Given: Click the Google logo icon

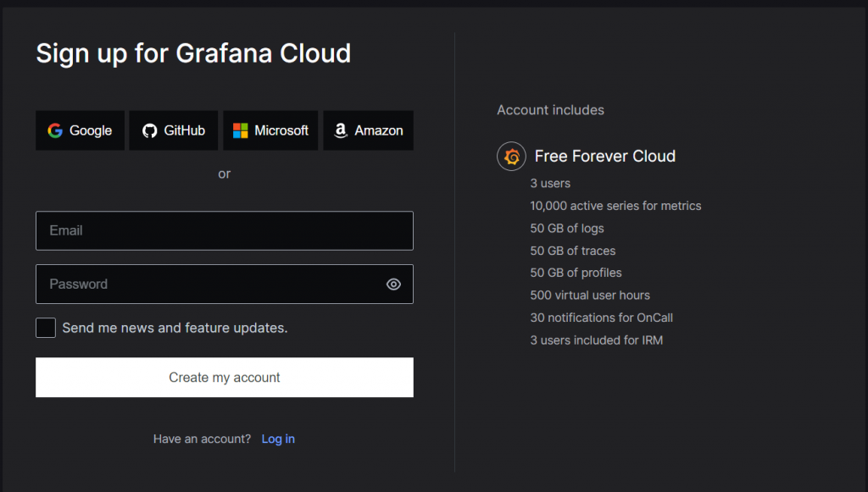Looking at the screenshot, I should tap(55, 130).
